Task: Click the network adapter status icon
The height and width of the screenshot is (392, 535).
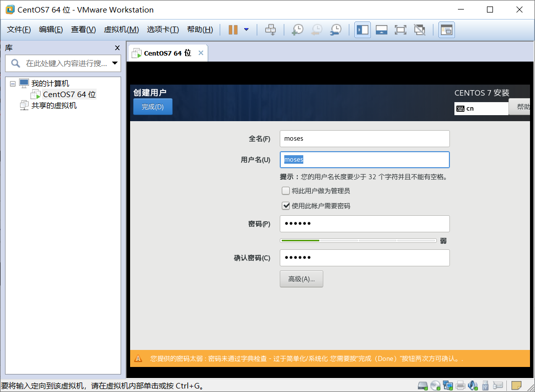Action: point(447,385)
